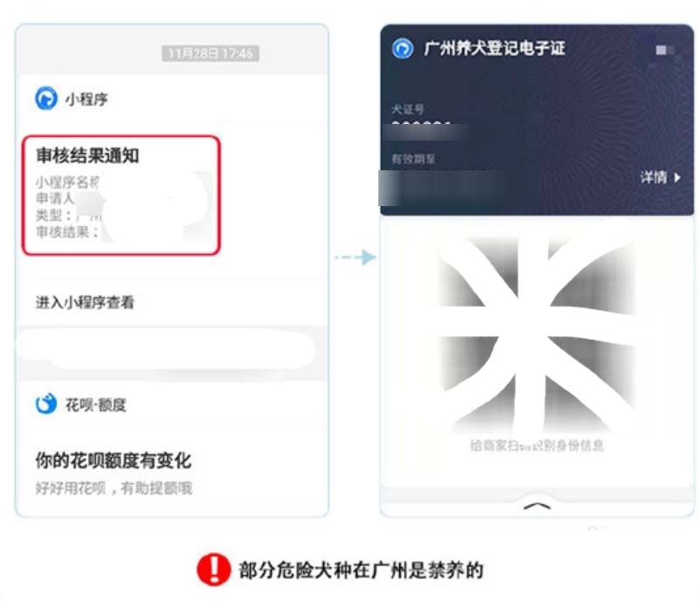Image resolution: width=700 pixels, height=601 pixels.
Task: Open 你的花呗额度有变化 message
Action: pos(114,461)
